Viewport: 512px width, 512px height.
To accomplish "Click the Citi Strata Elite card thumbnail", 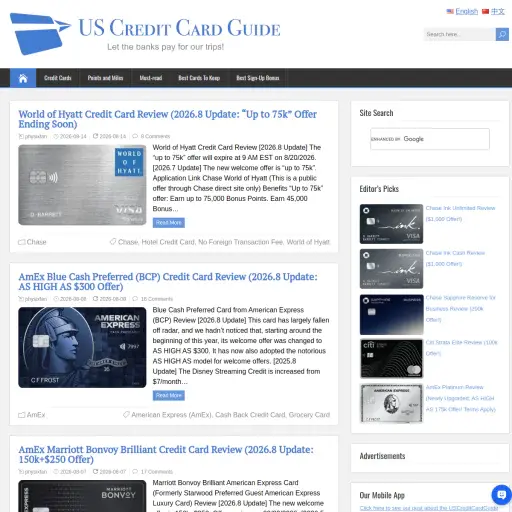I will click(391, 359).
